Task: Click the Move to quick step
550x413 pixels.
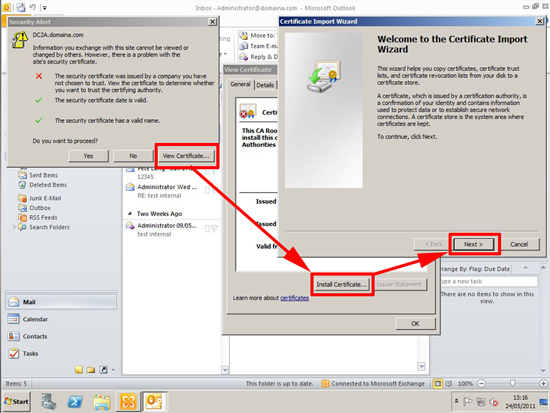Action: (258, 35)
